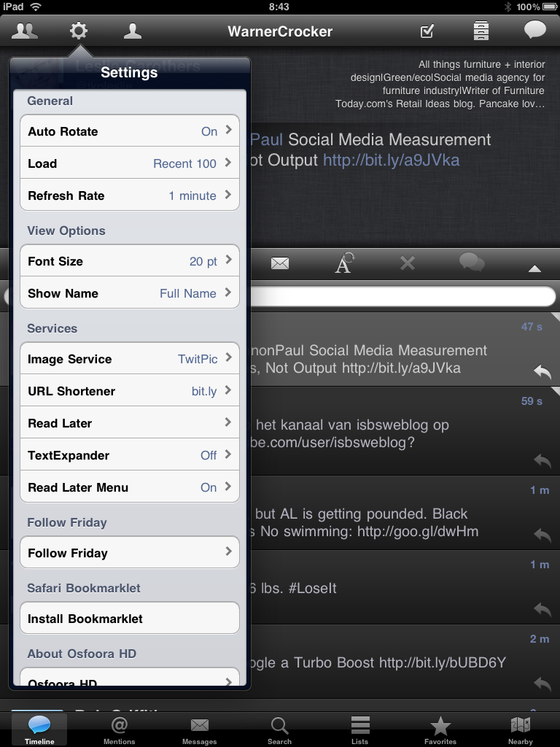Image resolution: width=560 pixels, height=747 pixels.
Task: Open Load Recent 100 option
Action: [130, 163]
